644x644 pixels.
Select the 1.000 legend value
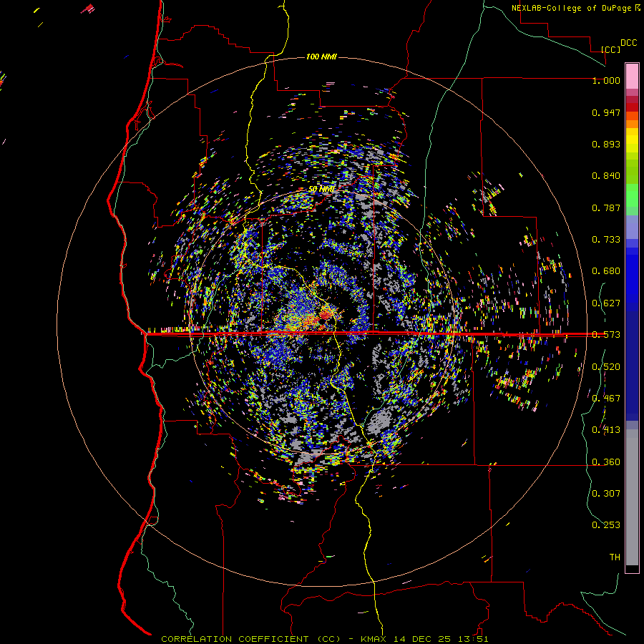click(x=606, y=80)
